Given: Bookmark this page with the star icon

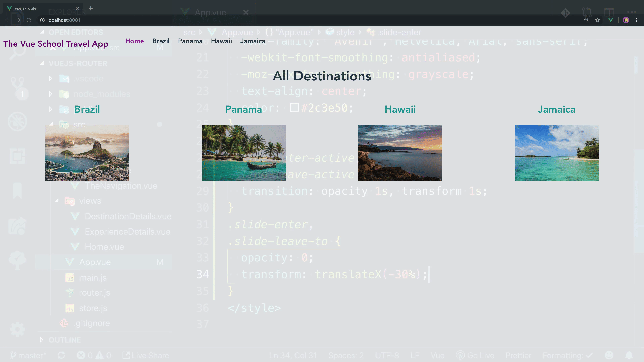Looking at the screenshot, I should (x=597, y=20).
